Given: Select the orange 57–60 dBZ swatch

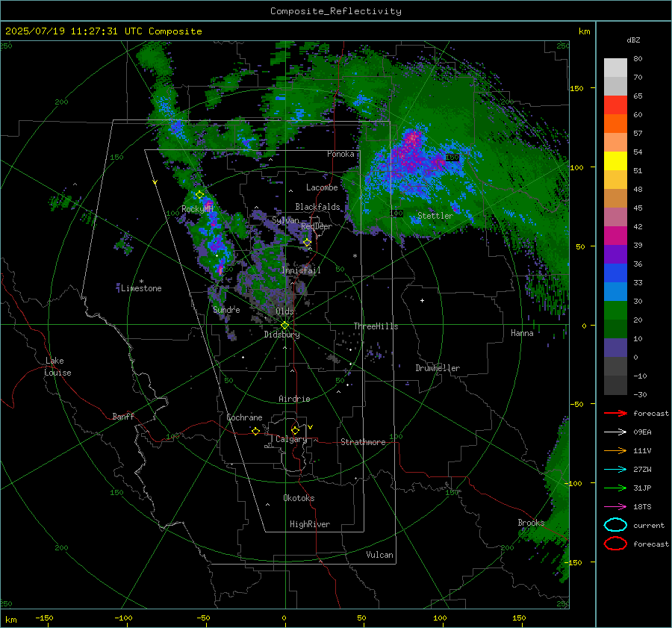Looking at the screenshot, I should click(x=615, y=123).
